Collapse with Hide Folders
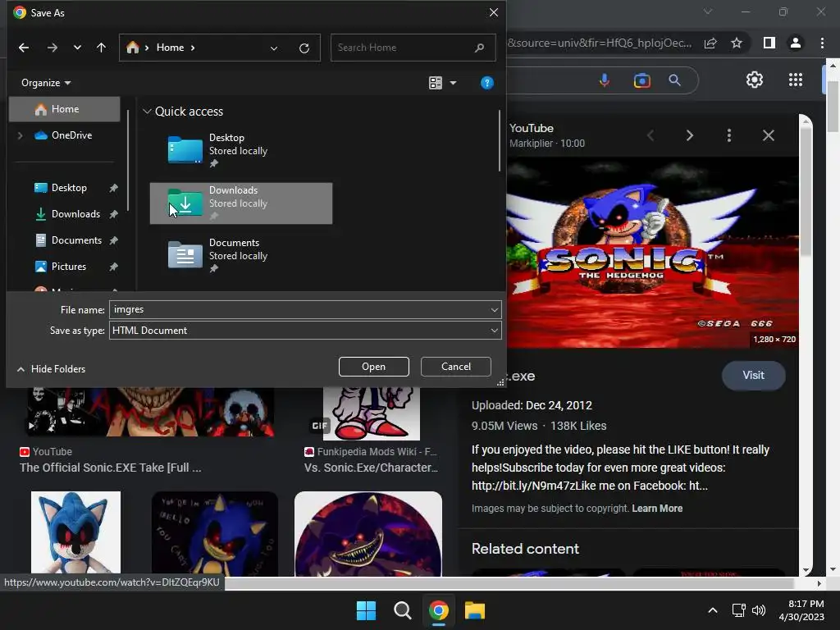 52,369
